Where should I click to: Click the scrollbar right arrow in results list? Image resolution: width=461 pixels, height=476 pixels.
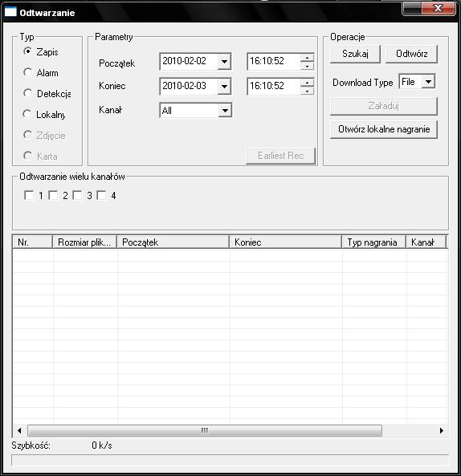(x=442, y=430)
